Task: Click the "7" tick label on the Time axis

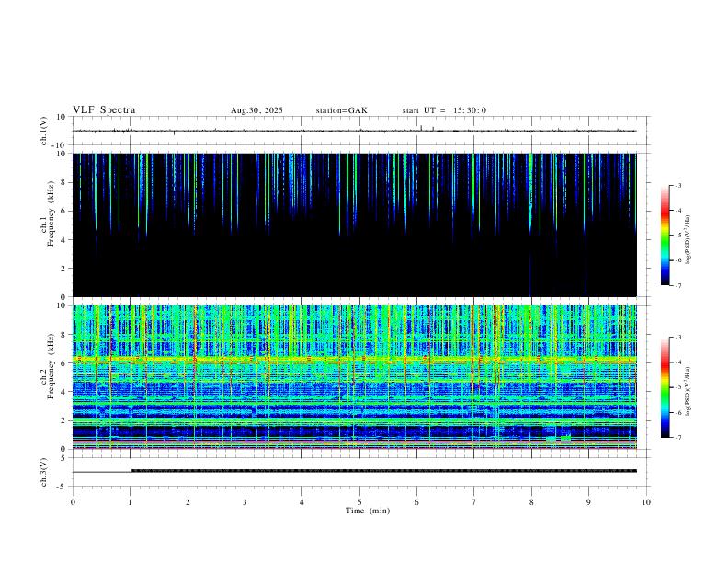Action: click(474, 502)
